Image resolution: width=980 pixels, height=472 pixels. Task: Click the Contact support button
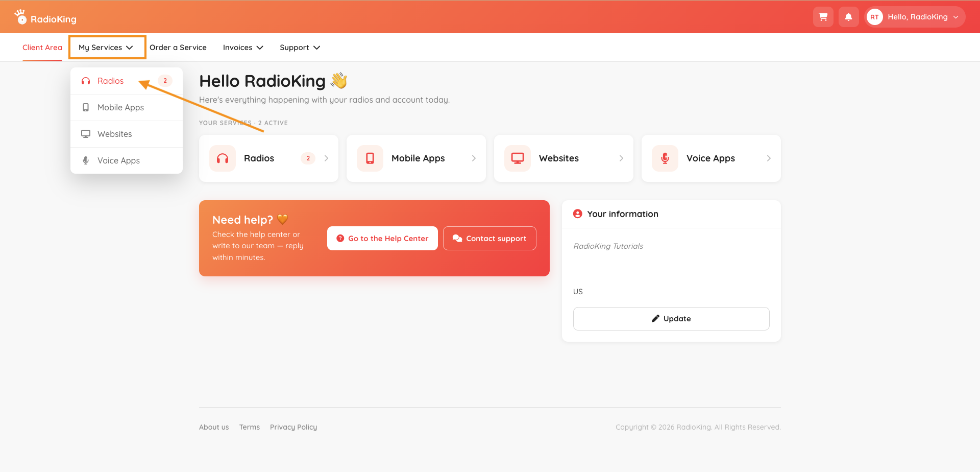(x=489, y=239)
